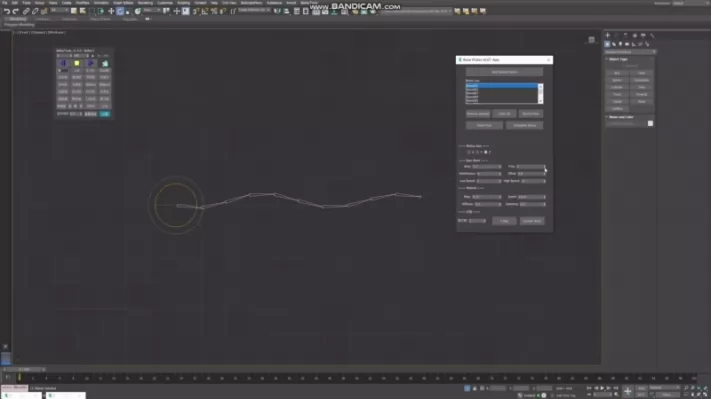Image resolution: width=711 pixels, height=399 pixels.
Task: Click the Mirror tool icon
Action: coord(277,11)
